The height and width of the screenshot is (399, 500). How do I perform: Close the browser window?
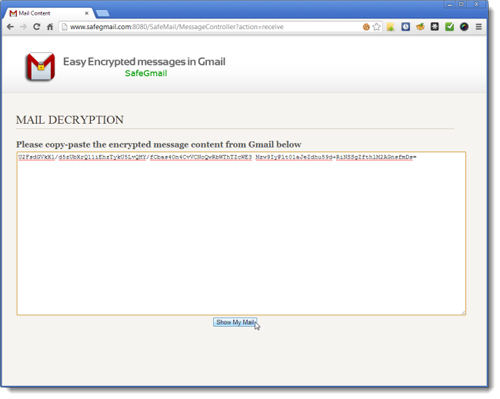coord(477,4)
